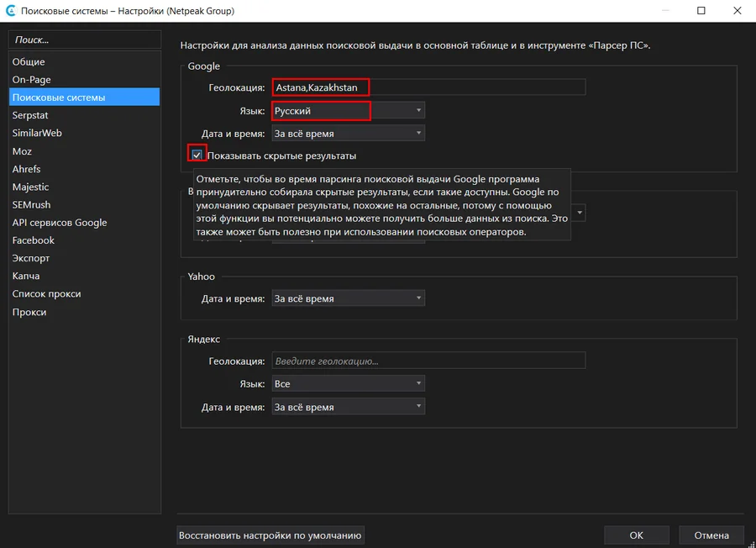
Task: Toggle the Показывать скрытые результаты checkbox
Action: coord(197,155)
